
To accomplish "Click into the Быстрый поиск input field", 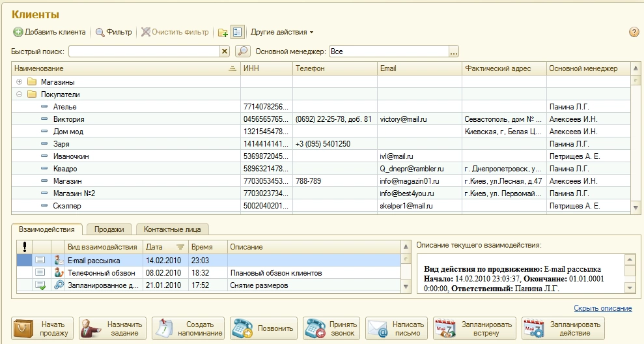I will 143,51.
